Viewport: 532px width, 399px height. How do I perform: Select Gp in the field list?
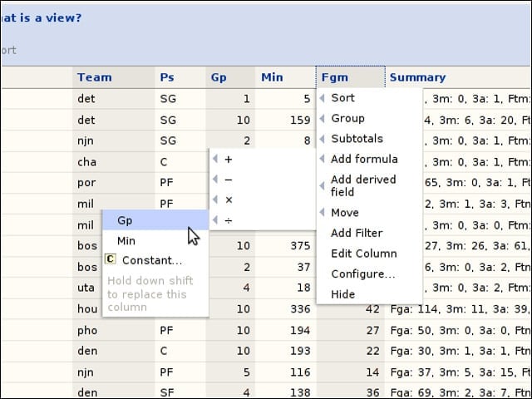pos(155,220)
